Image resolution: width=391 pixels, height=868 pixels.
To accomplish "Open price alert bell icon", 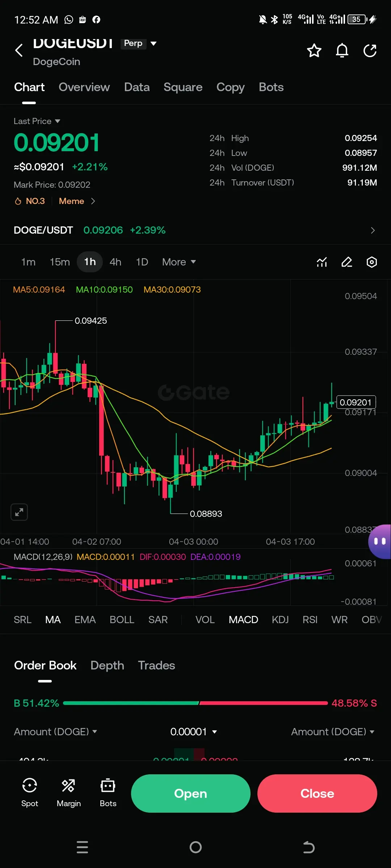I will point(342,51).
